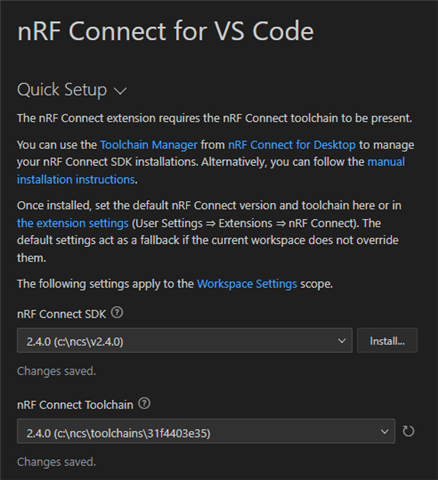
Task: Click the arrow on the toolchain 31f4403e35 combo box
Action: pyautogui.click(x=384, y=432)
